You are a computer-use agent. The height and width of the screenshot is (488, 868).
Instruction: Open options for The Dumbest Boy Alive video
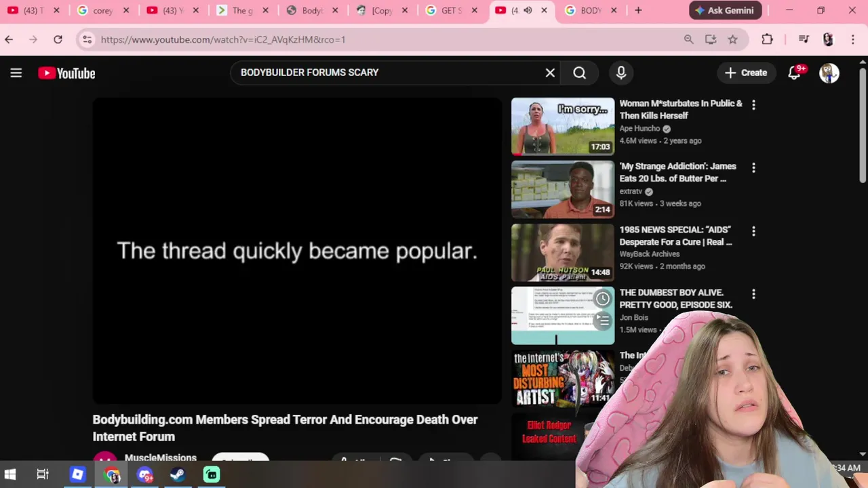753,294
